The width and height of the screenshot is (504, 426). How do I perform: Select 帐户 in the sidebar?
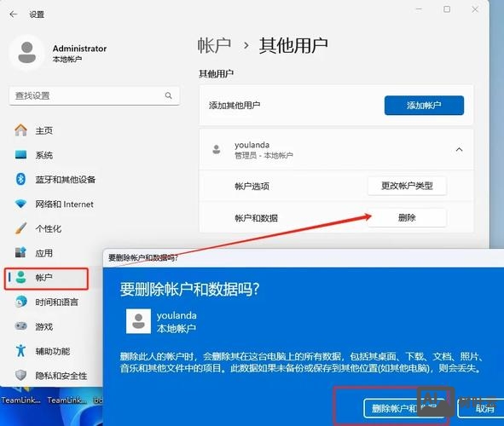coord(46,279)
